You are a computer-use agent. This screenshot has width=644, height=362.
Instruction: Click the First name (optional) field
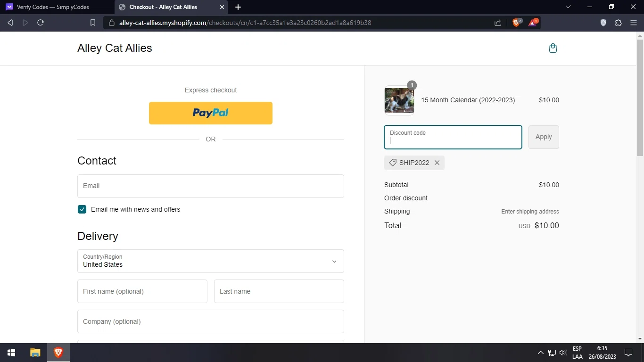(x=142, y=291)
